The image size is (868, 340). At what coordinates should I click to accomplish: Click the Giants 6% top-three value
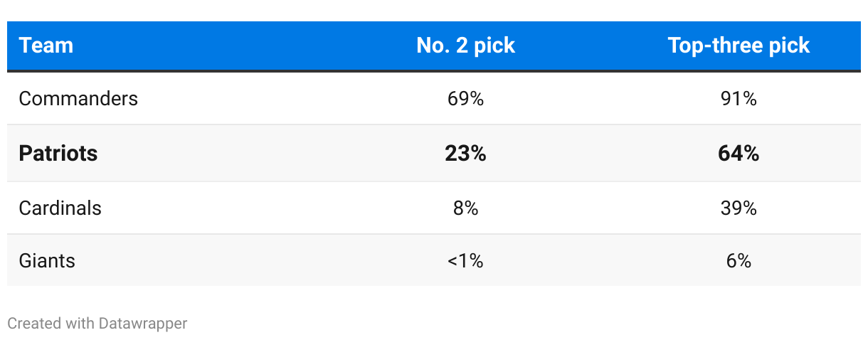[739, 260]
